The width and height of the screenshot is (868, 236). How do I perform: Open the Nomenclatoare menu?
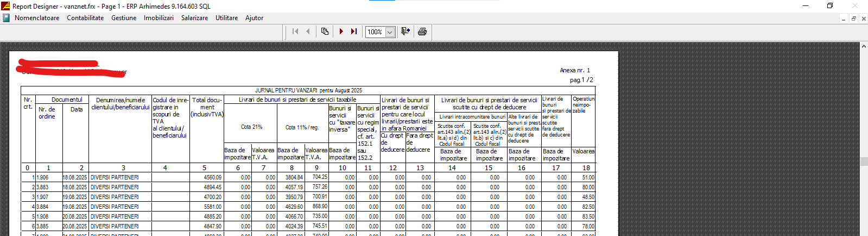coord(37,18)
